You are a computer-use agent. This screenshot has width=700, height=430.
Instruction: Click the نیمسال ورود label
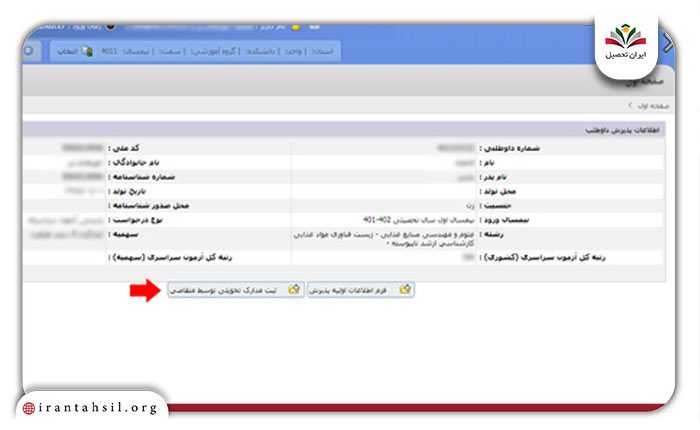pos(504,220)
